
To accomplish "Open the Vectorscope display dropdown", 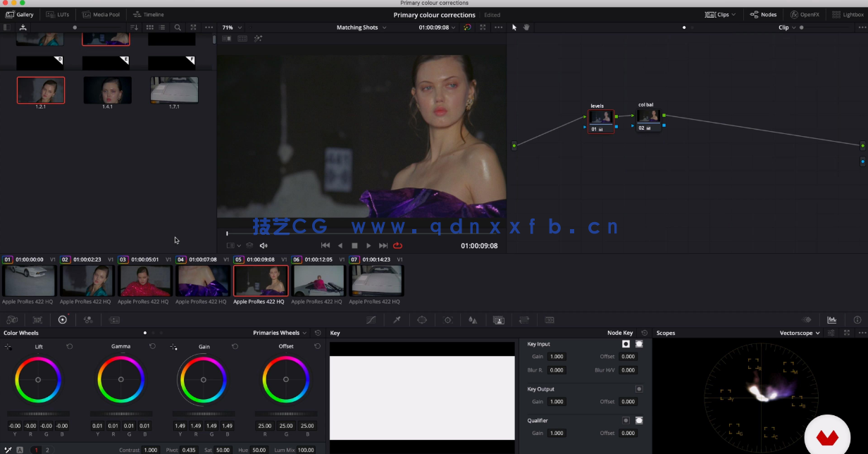I will click(x=798, y=333).
